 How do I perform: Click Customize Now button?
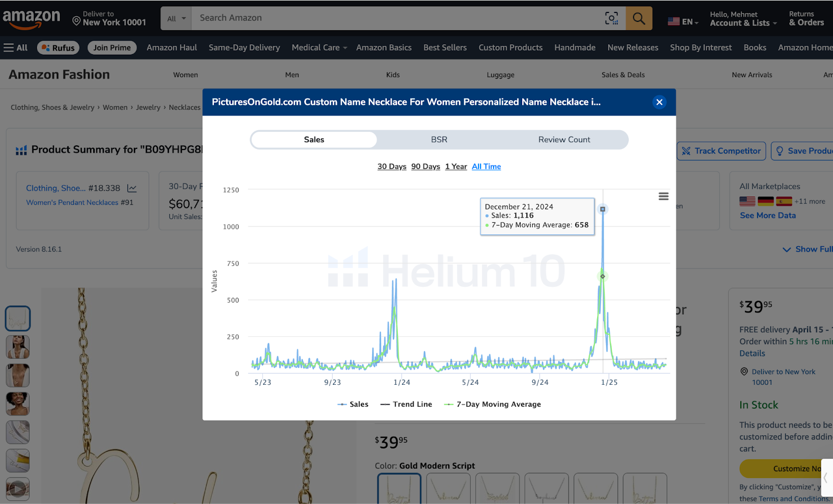pyautogui.click(x=786, y=469)
